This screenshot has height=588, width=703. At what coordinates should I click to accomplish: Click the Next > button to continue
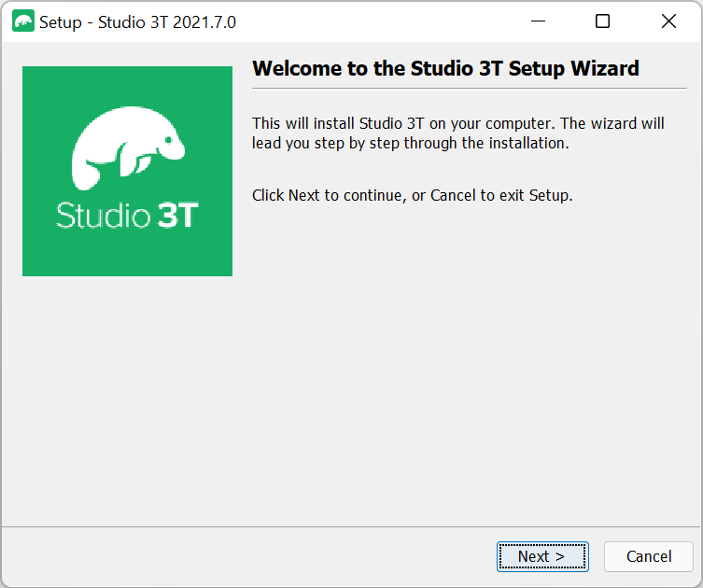click(x=542, y=556)
